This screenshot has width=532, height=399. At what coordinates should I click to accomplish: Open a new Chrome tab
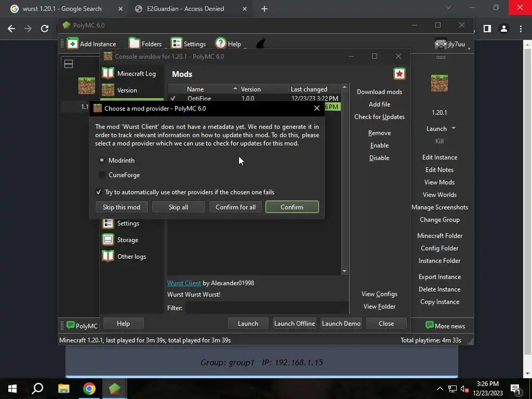click(264, 9)
